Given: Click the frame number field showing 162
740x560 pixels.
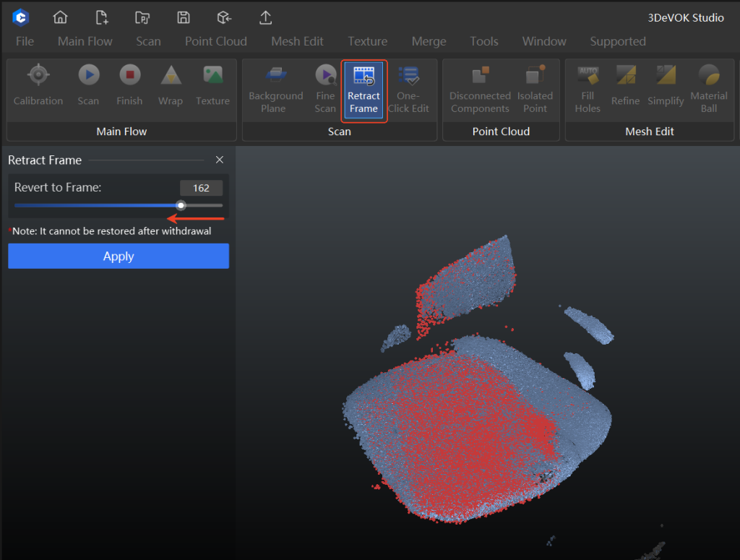Looking at the screenshot, I should (202, 188).
